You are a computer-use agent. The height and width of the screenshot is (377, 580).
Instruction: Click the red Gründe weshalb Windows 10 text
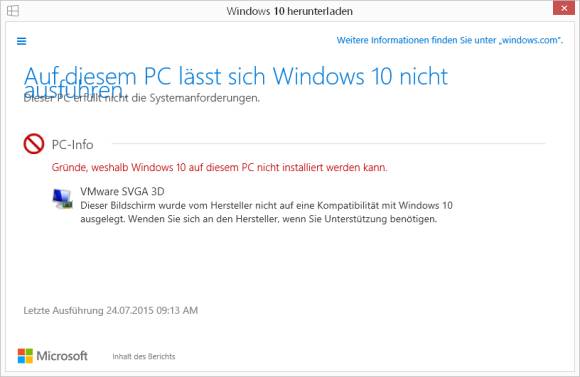(x=219, y=167)
